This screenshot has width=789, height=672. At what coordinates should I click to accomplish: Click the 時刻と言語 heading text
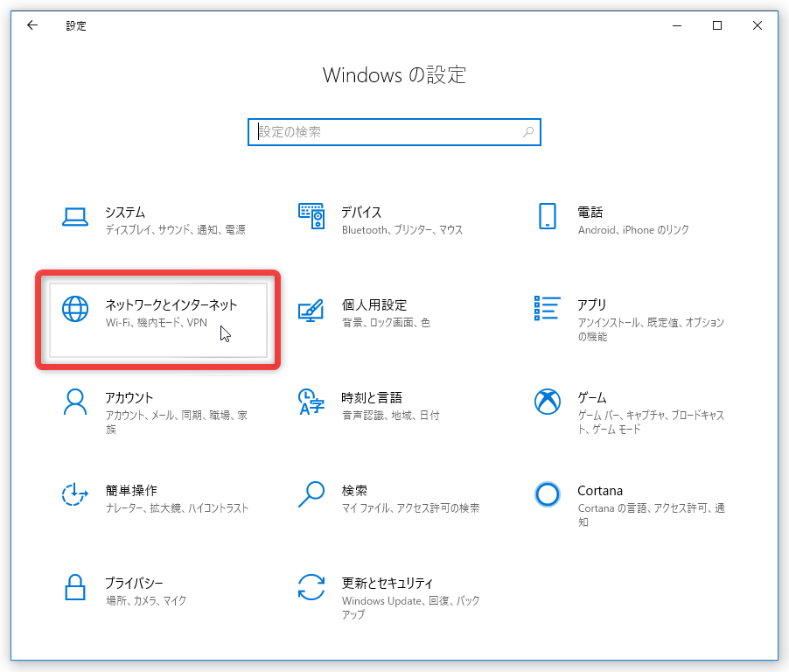(x=372, y=397)
